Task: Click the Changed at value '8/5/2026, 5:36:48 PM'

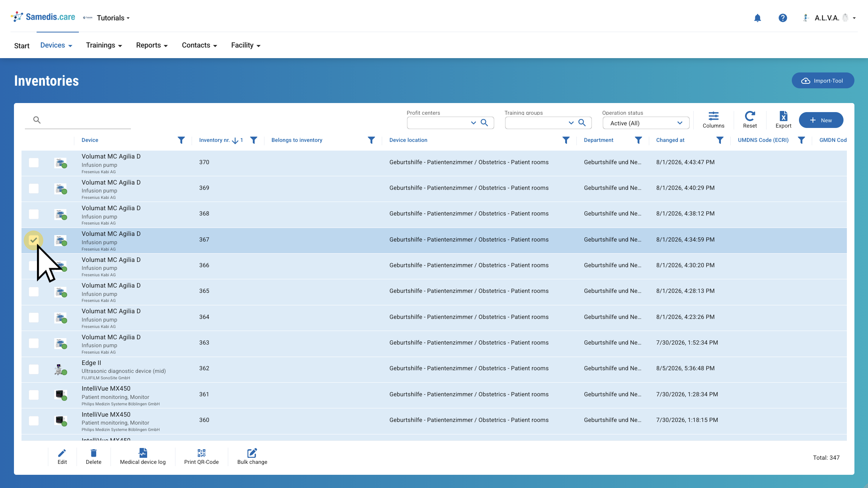Action: coord(685,368)
